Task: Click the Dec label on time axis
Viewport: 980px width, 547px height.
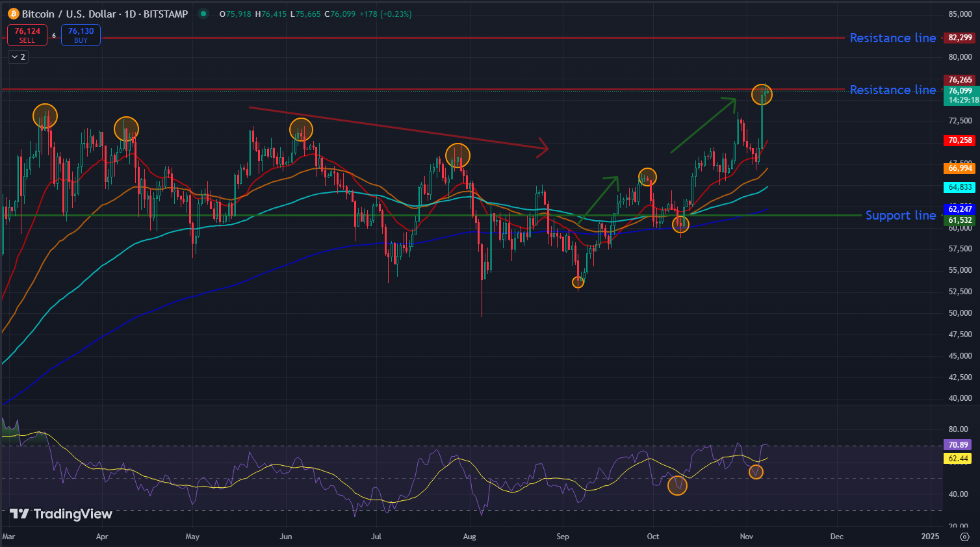Action: point(836,537)
